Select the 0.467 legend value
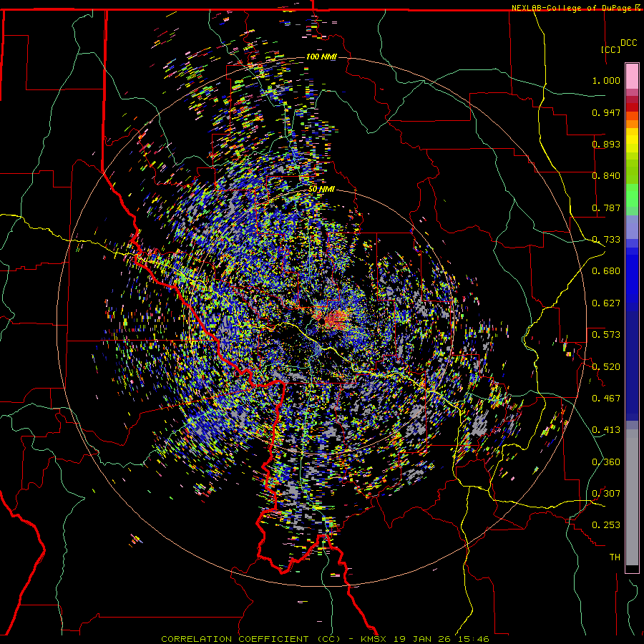The image size is (644, 644). (x=606, y=399)
